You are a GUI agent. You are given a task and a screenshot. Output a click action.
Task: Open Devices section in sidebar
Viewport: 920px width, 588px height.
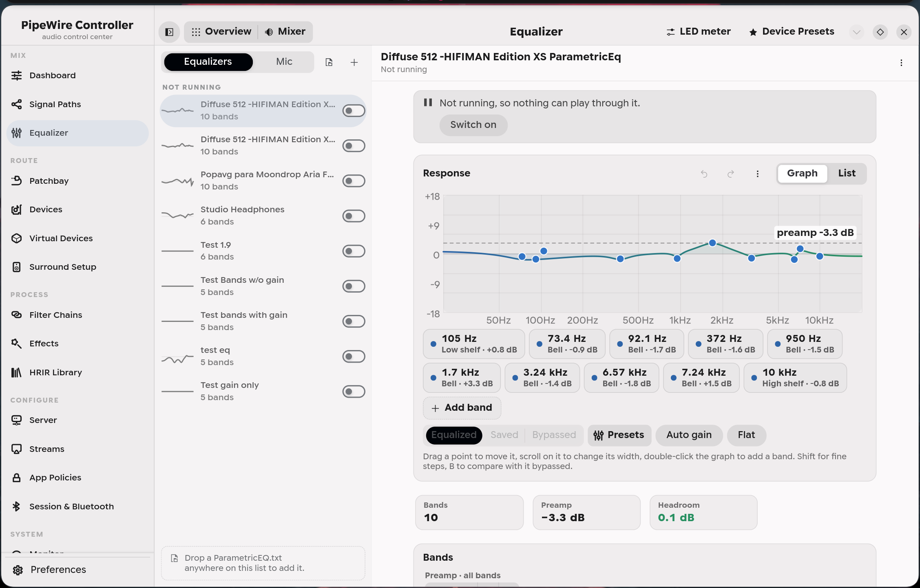(77, 209)
